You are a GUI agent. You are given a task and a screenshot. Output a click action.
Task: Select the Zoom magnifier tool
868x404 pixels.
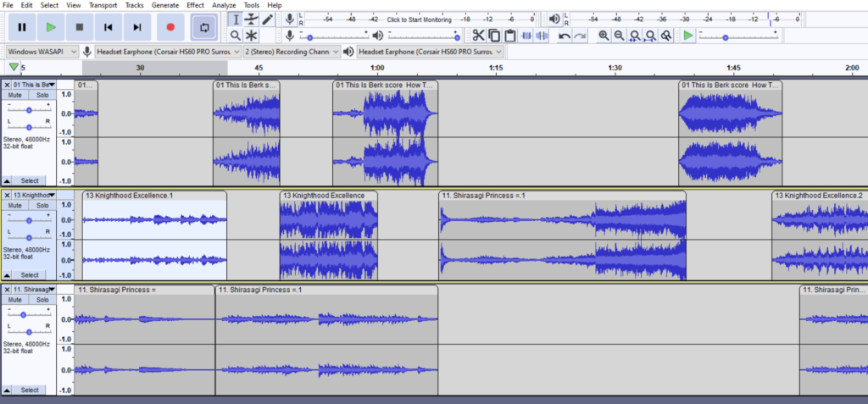(x=236, y=36)
